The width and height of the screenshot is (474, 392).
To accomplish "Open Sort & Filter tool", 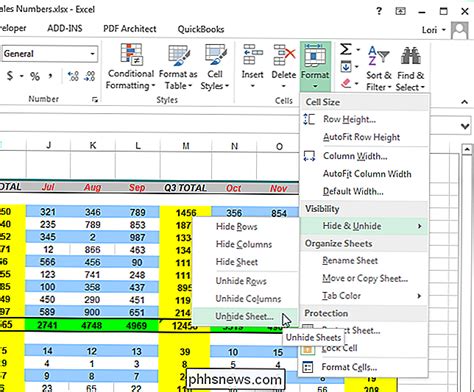I will pos(379,68).
